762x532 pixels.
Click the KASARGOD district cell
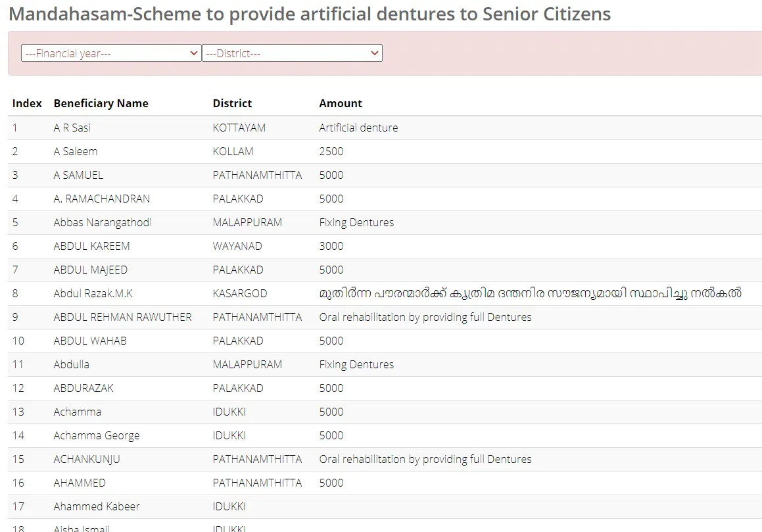[240, 293]
